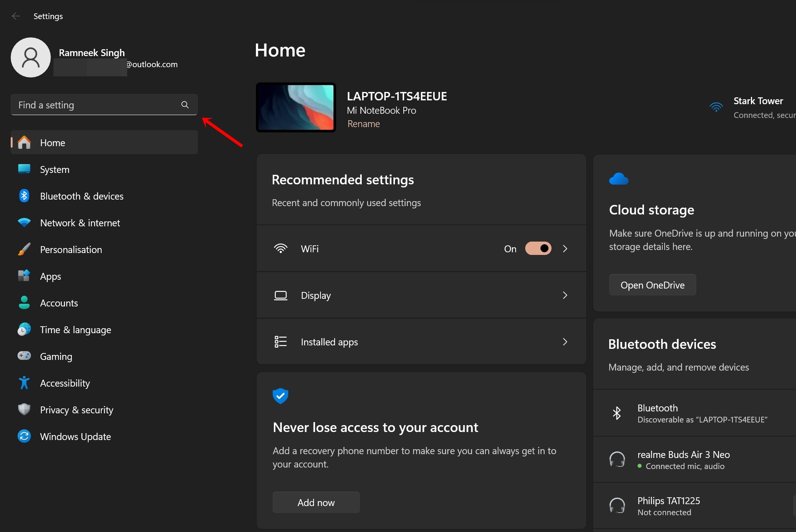
Task: Click the WiFi row label
Action: tap(310, 249)
